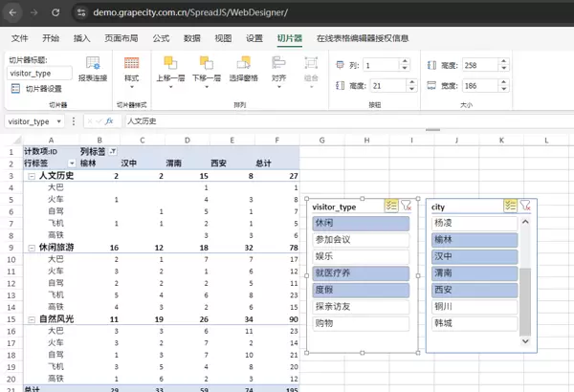Open 对齐 align dropdown
Image resolution: width=574 pixels, height=392 pixels.
pyautogui.click(x=278, y=68)
